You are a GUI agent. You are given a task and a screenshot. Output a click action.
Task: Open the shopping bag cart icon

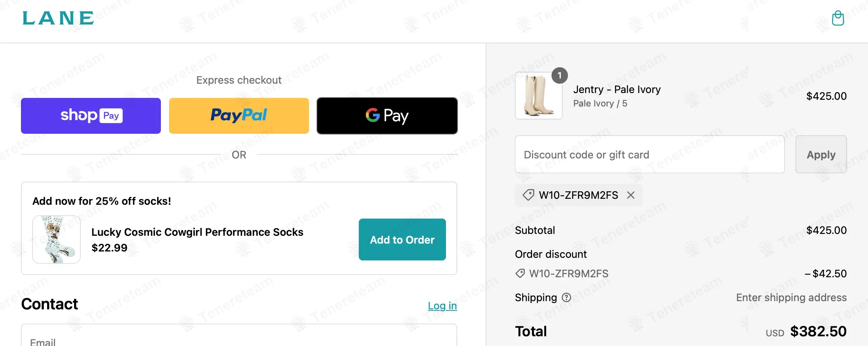tap(838, 18)
